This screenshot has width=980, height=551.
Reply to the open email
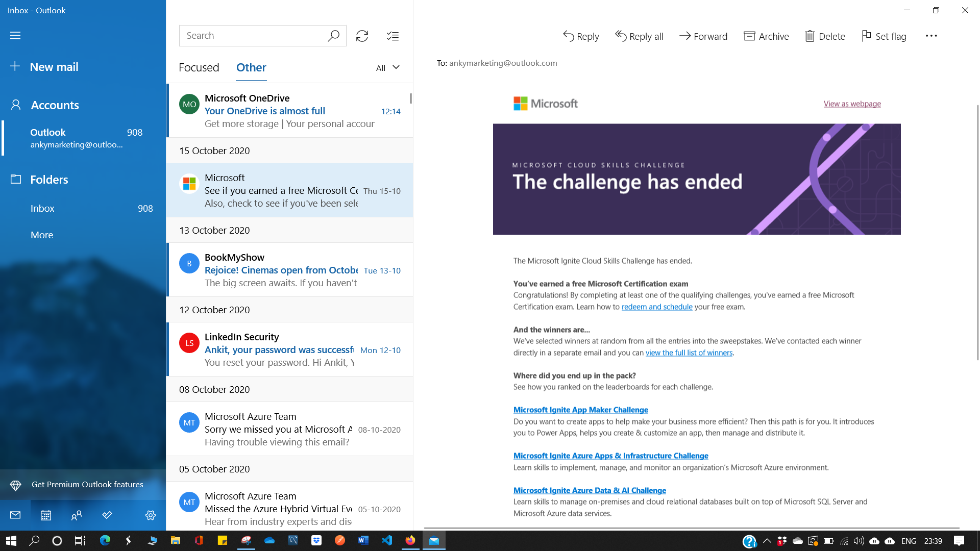(x=581, y=36)
